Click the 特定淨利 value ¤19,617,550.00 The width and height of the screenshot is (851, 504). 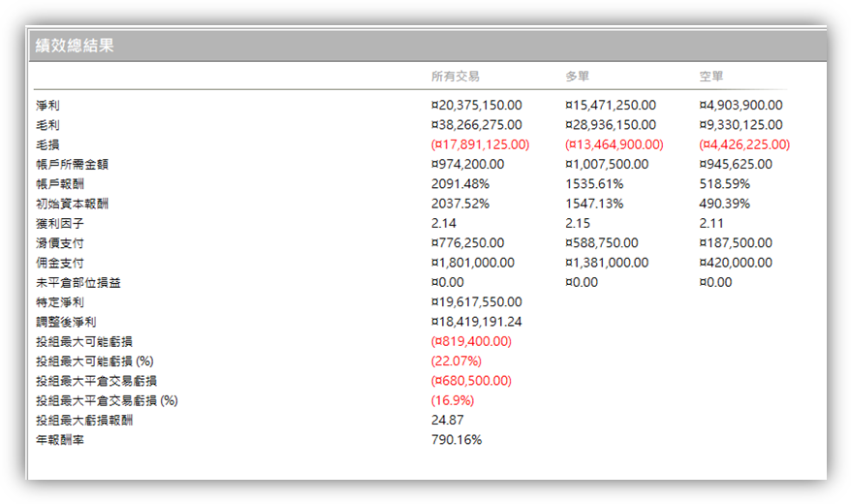pos(477,302)
